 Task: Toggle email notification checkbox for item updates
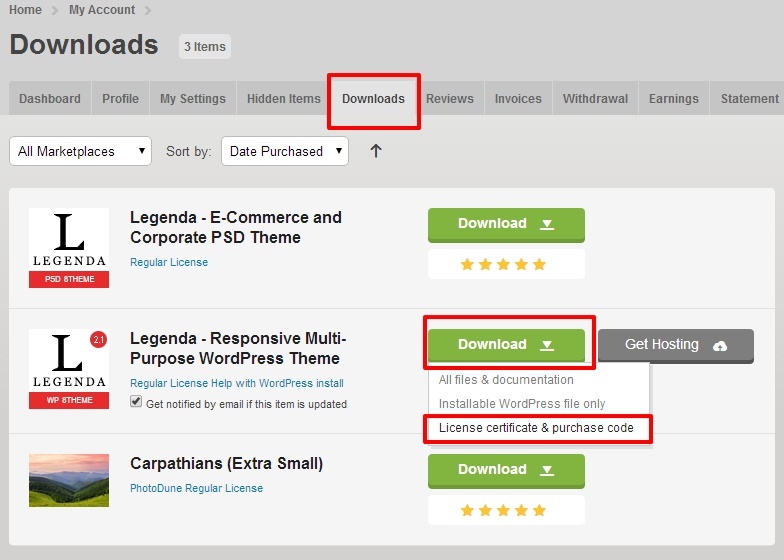point(136,402)
